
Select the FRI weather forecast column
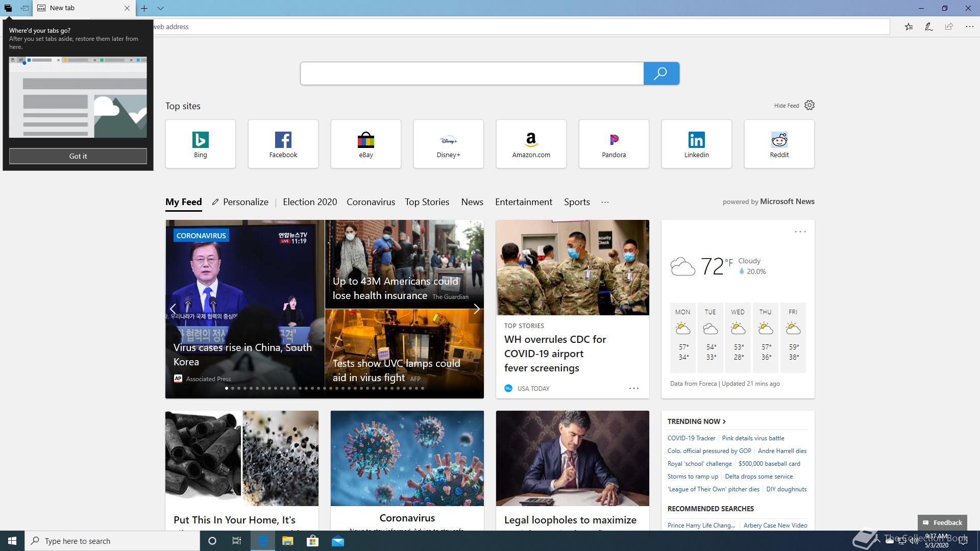click(793, 337)
